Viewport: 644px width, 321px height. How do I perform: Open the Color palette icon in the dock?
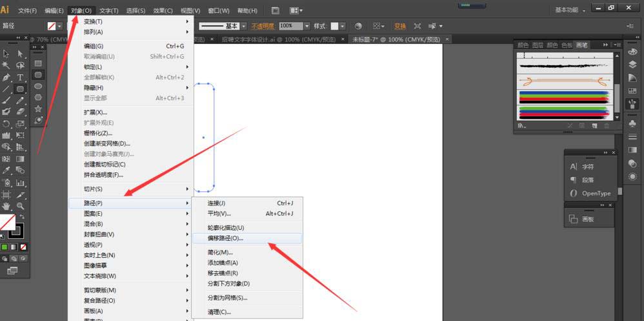(x=632, y=52)
